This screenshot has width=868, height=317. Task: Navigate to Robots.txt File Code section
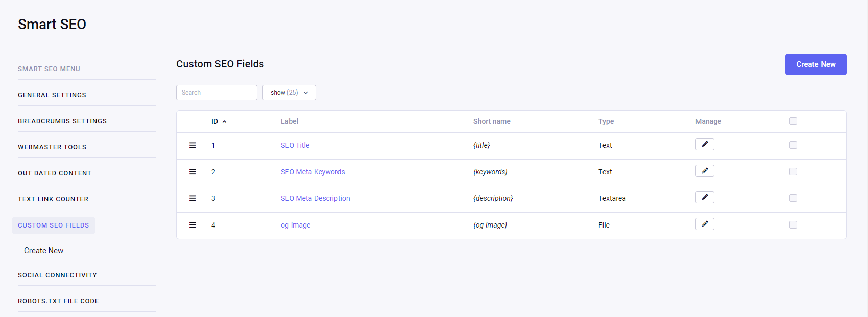pos(58,301)
